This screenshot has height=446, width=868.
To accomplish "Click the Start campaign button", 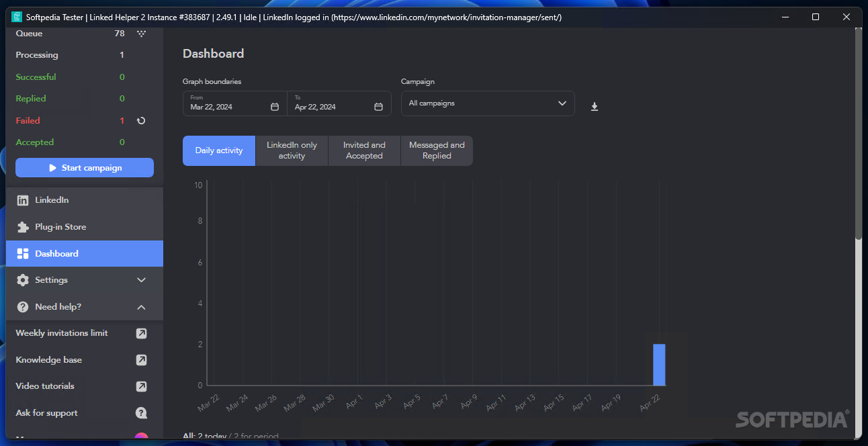I will (x=85, y=168).
